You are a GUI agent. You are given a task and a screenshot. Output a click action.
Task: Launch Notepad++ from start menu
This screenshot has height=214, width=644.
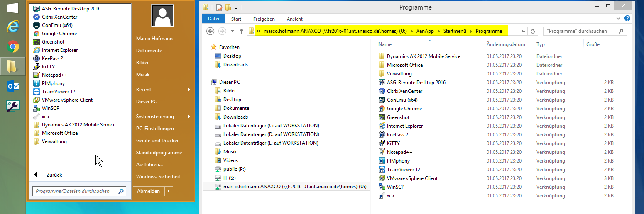click(x=50, y=75)
